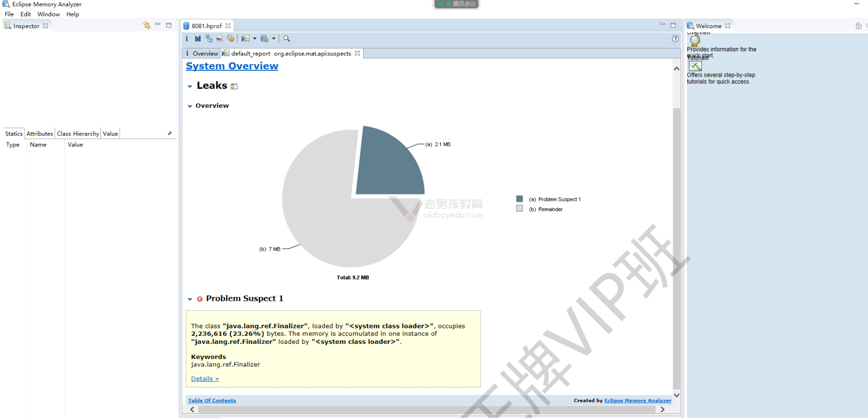868x418 pixels.
Task: Open the OQL query editor icon
Action: click(220, 39)
